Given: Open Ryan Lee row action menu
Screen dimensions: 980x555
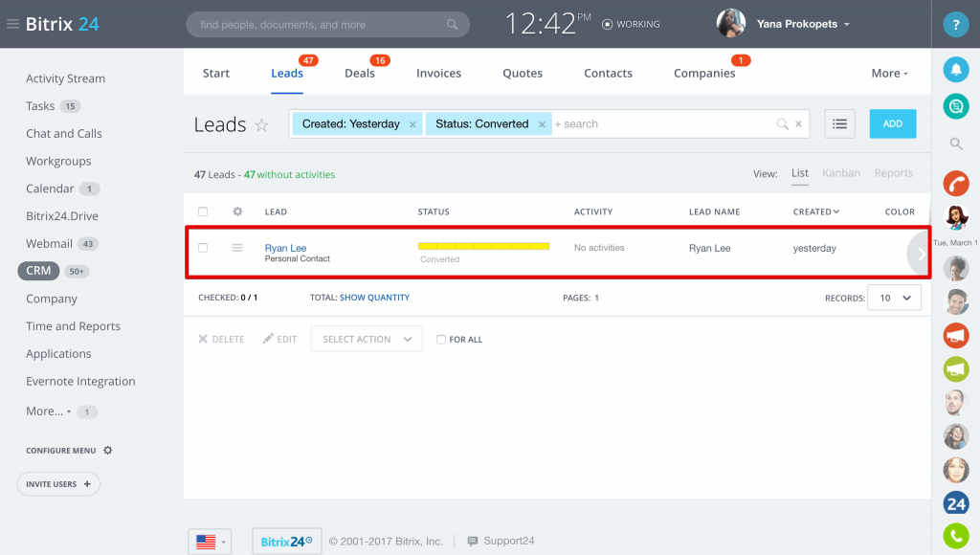Looking at the screenshot, I should point(237,248).
